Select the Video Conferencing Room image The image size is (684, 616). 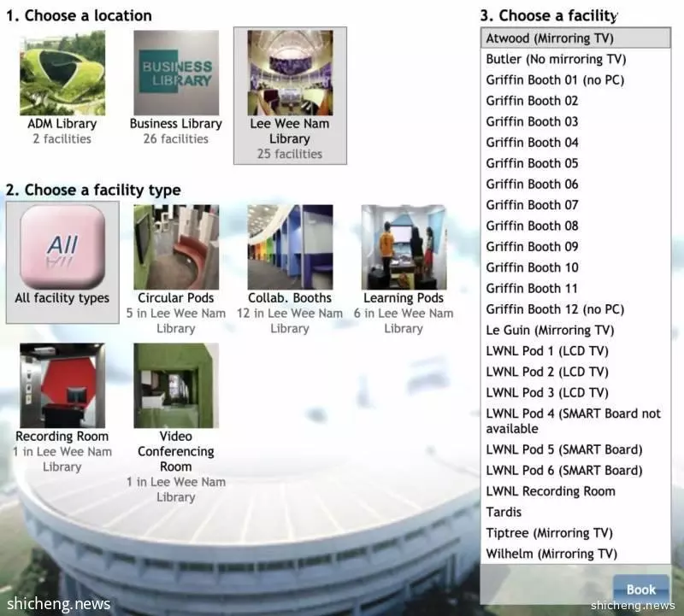176,385
